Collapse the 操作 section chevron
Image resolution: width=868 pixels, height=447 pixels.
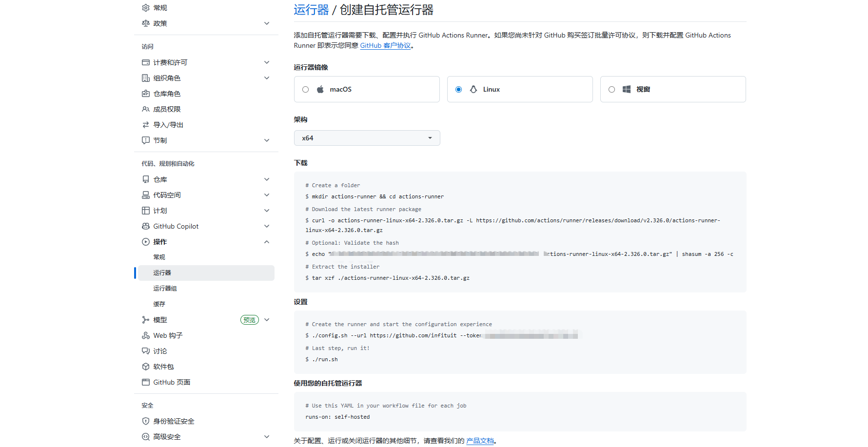pos(267,242)
